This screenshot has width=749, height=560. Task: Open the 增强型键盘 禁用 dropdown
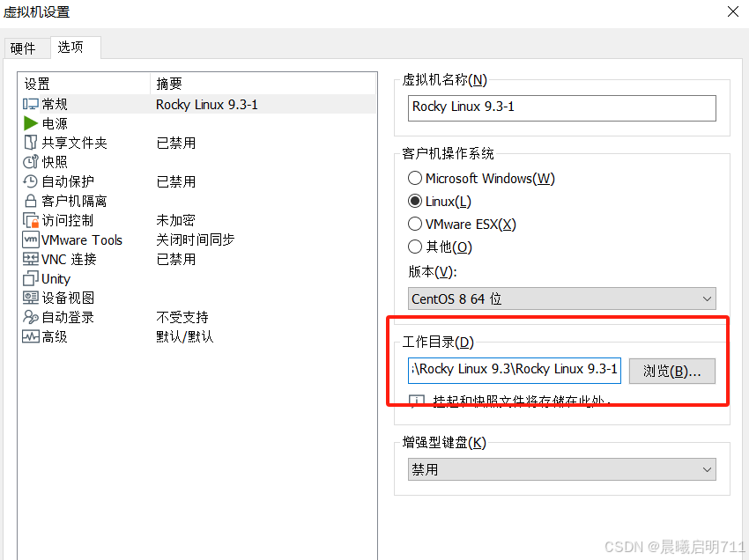tap(562, 469)
